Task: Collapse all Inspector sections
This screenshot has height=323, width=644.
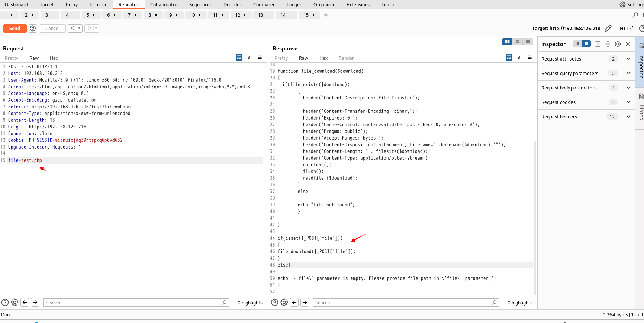Action: point(608,44)
